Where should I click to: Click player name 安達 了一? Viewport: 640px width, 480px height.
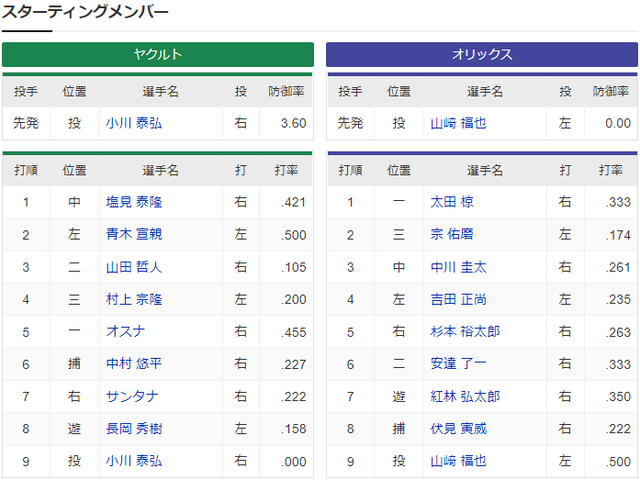tap(458, 363)
